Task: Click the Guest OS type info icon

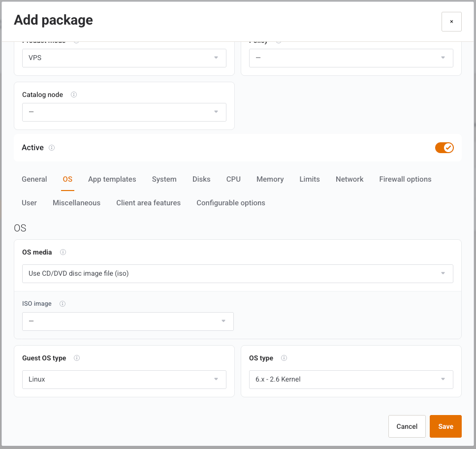Action: coord(77,358)
